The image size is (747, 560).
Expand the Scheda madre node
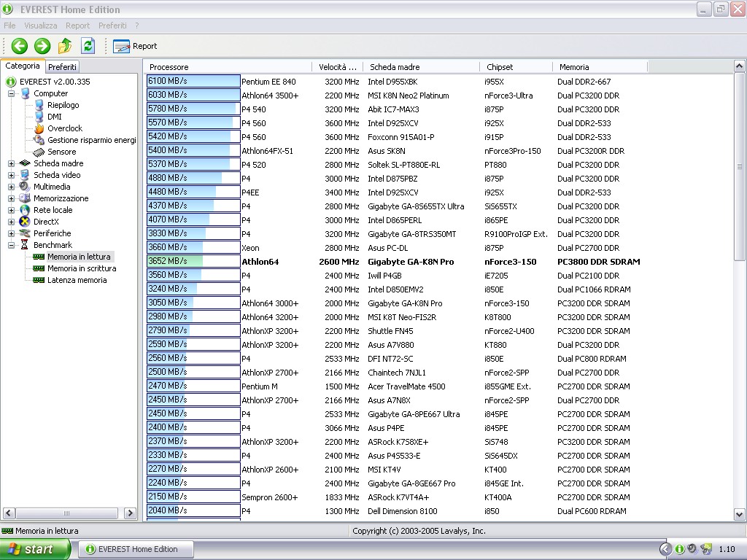(11, 163)
